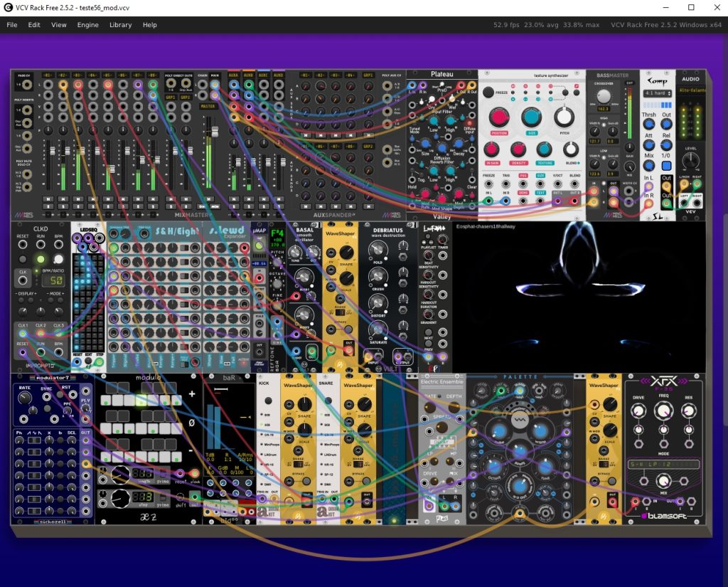Click the DENSITY knob on texture synthesizer

pyautogui.click(x=518, y=149)
